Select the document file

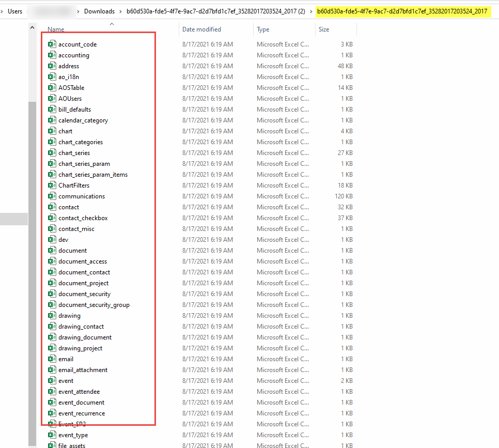(72, 250)
